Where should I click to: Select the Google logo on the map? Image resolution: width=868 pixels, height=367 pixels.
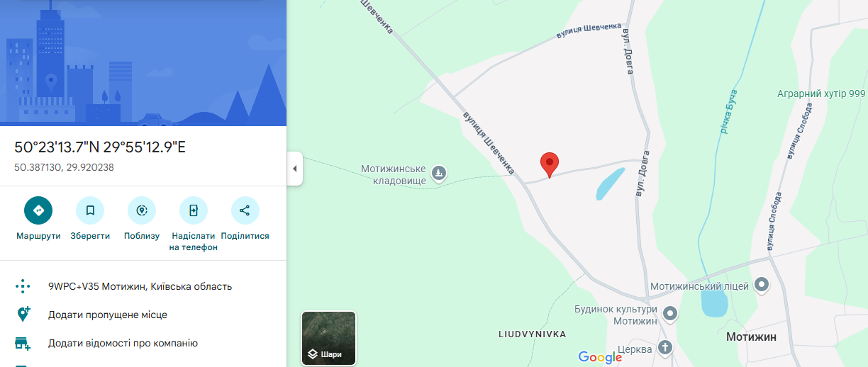[x=600, y=357]
